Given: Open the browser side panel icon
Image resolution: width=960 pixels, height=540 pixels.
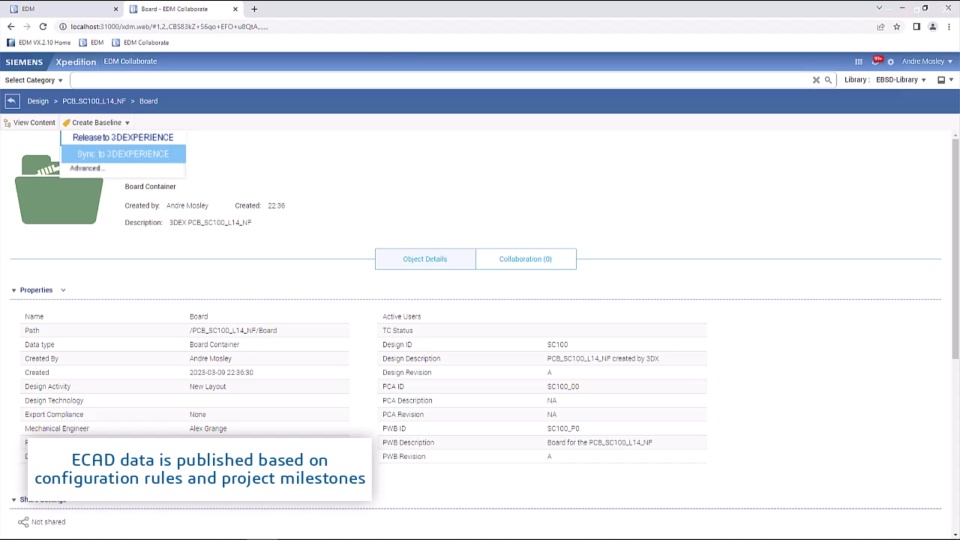Looking at the screenshot, I should click(917, 26).
